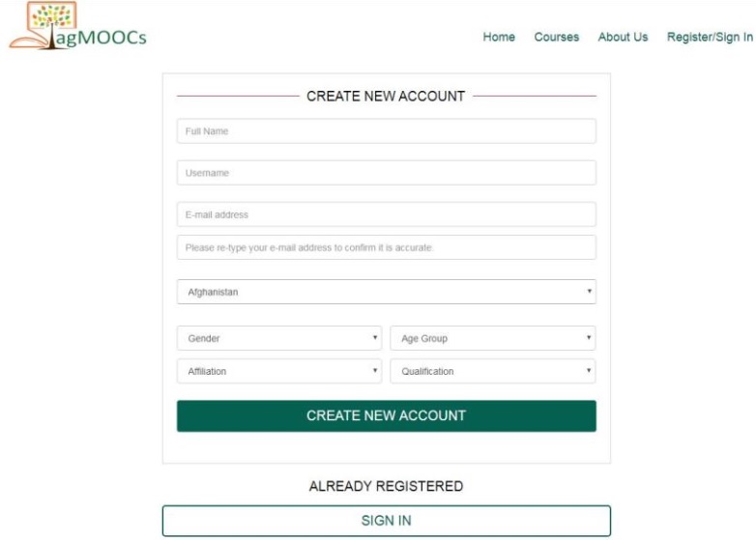Select the E-mail address input
Image resolution: width=756 pixels, height=540 pixels.
click(x=386, y=214)
